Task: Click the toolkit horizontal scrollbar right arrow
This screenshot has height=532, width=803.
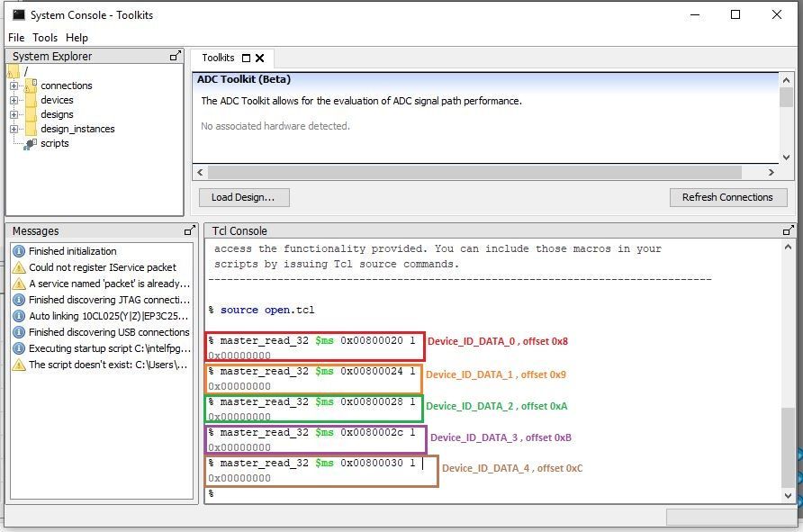Action: tap(771, 172)
